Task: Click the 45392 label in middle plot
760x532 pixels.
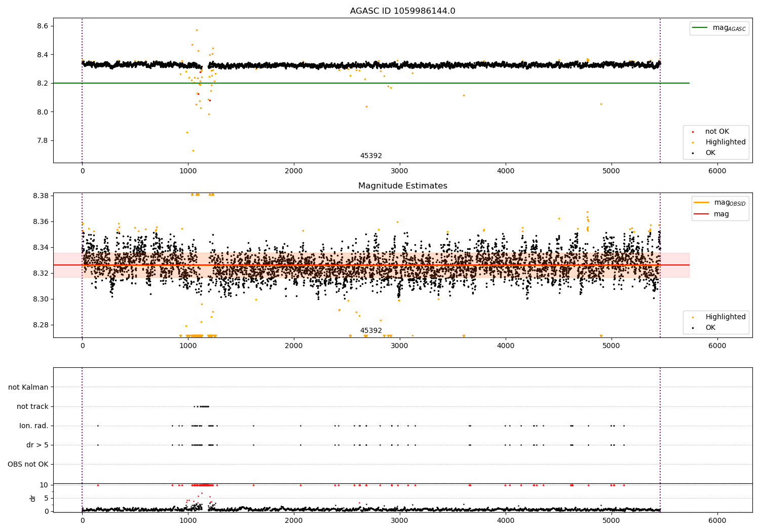Action: [x=371, y=331]
